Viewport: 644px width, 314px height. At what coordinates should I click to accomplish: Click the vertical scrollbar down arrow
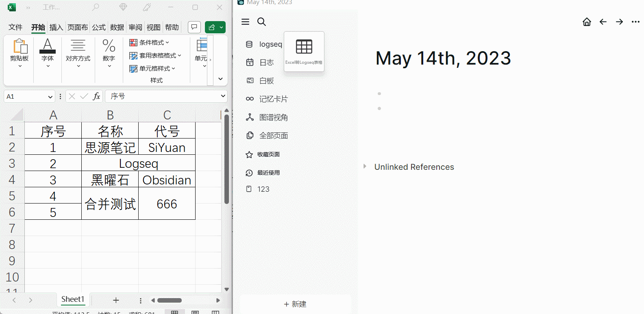(226, 289)
